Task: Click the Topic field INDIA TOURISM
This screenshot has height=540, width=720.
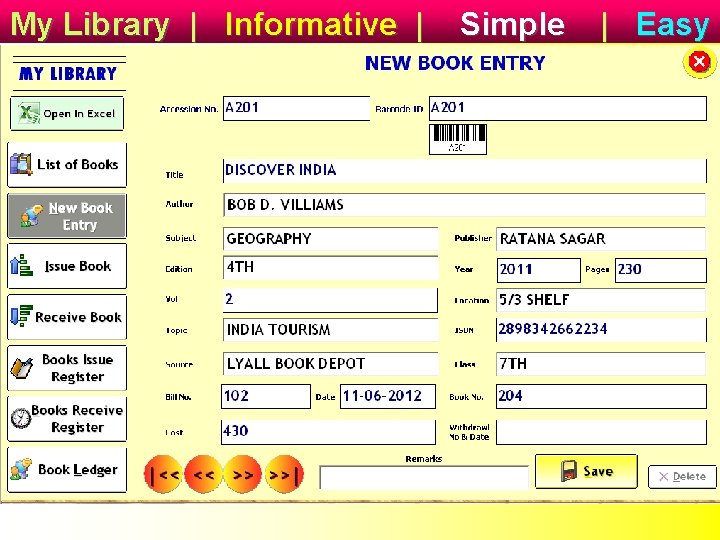Action: pos(331,330)
